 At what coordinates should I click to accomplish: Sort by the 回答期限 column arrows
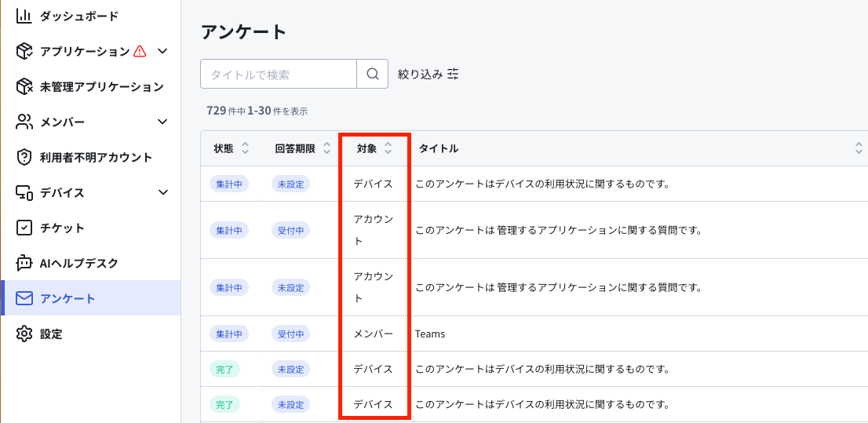[327, 148]
